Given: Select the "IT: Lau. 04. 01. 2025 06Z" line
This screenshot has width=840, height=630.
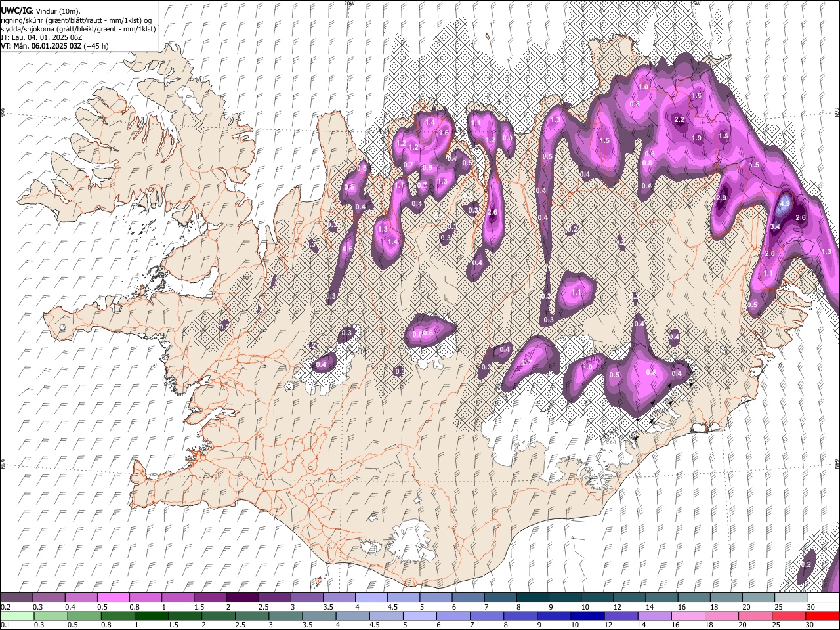Looking at the screenshot, I should [x=41, y=37].
